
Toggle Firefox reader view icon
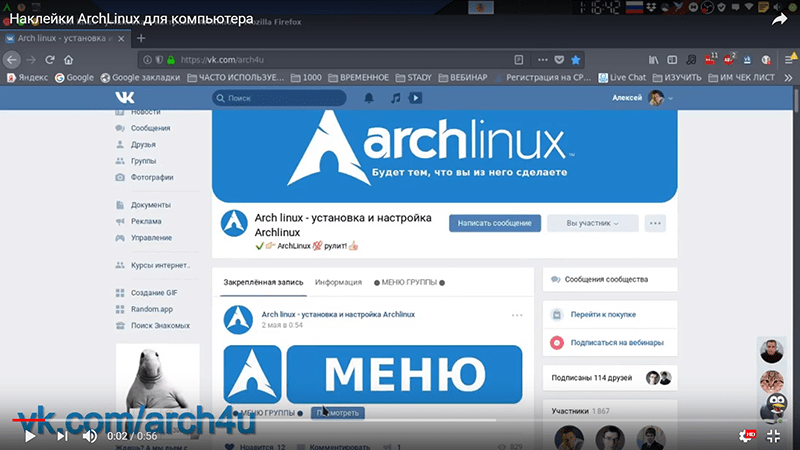519,60
